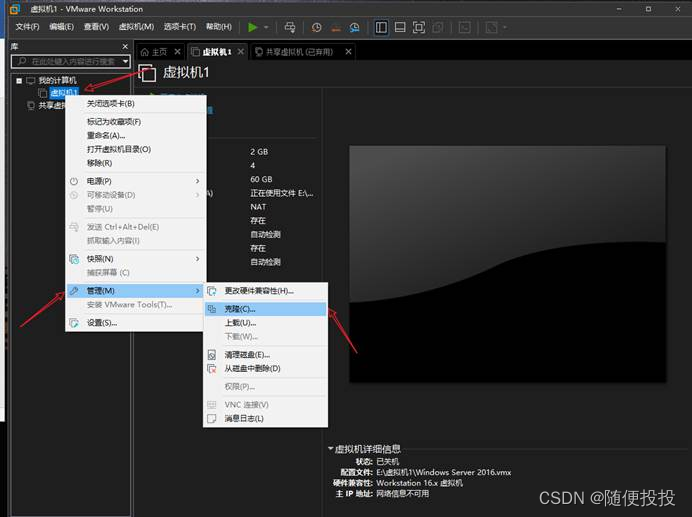This screenshot has height=517, width=692.
Task: Choose 消息日志(L) in submenu
Action: (x=265, y=418)
